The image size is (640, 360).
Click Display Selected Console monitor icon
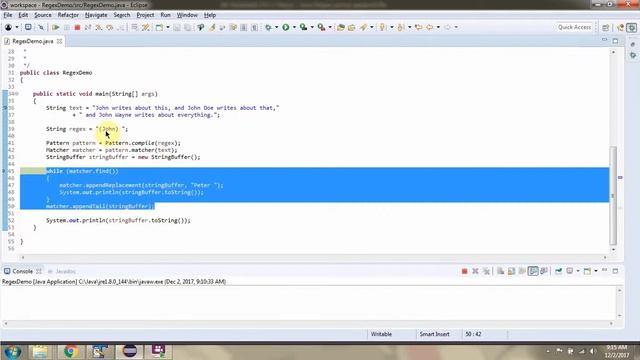point(570,271)
